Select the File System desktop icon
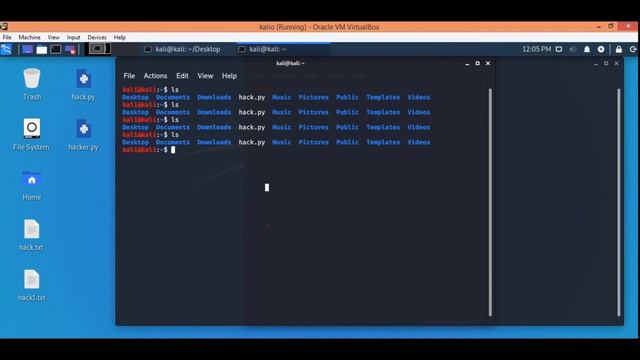The width and height of the screenshot is (640, 360). (31, 135)
